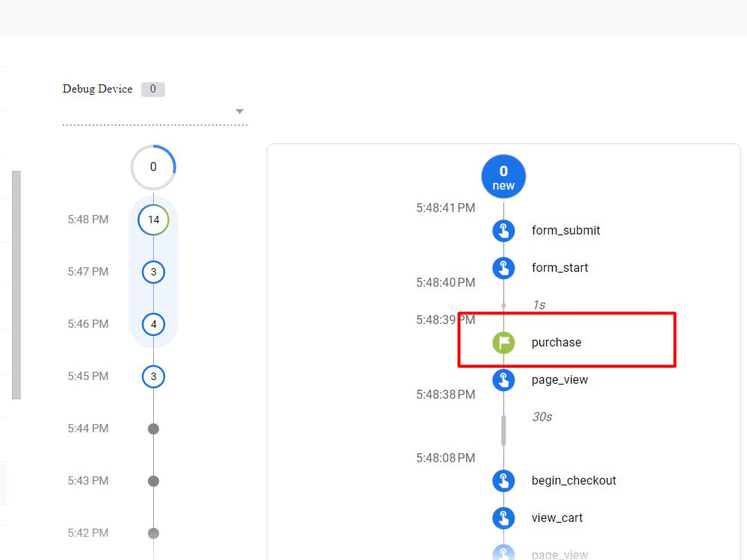
Task: Click the view_cart event icon
Action: pos(503,518)
